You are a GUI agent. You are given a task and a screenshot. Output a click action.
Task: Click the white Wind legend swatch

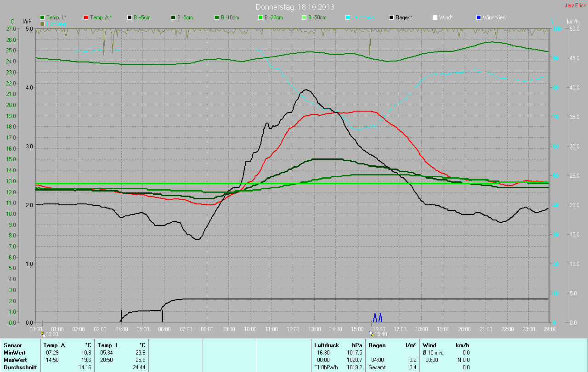click(435, 17)
